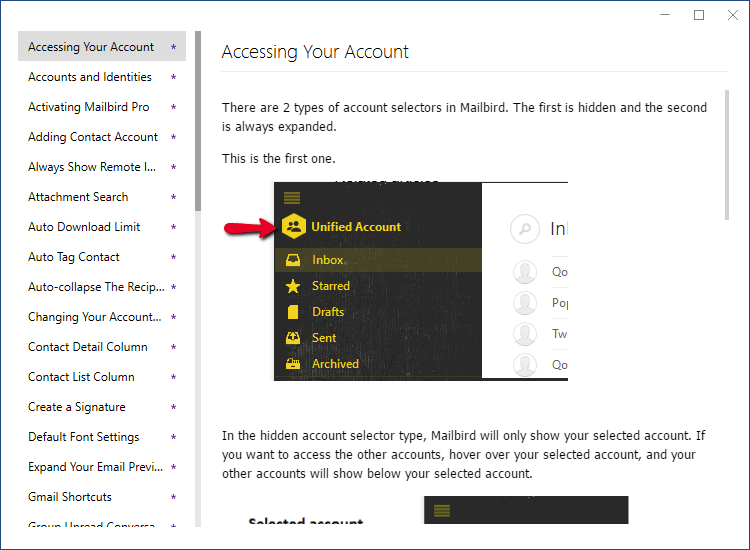The width and height of the screenshot is (750, 550).
Task: Click the Accessing Your Account article heading
Action: pyautogui.click(x=315, y=52)
